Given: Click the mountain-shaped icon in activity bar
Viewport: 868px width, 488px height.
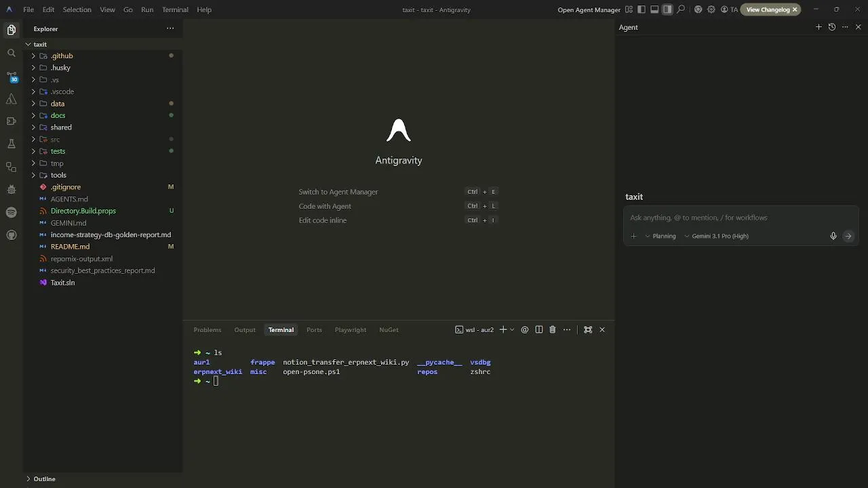Looking at the screenshot, I should pyautogui.click(x=11, y=99).
